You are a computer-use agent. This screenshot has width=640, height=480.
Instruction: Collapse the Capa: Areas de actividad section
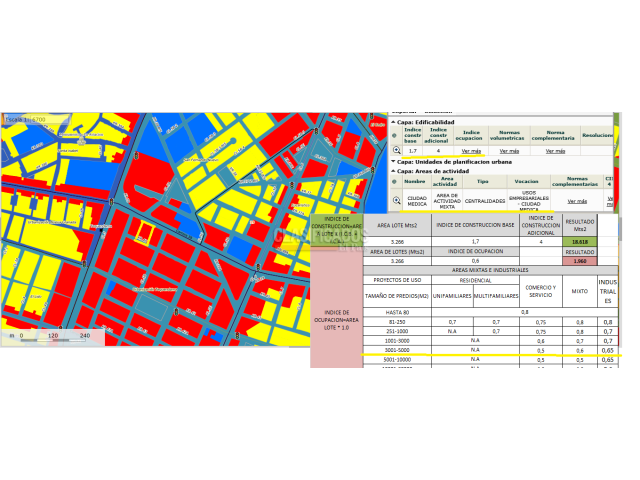point(393,171)
